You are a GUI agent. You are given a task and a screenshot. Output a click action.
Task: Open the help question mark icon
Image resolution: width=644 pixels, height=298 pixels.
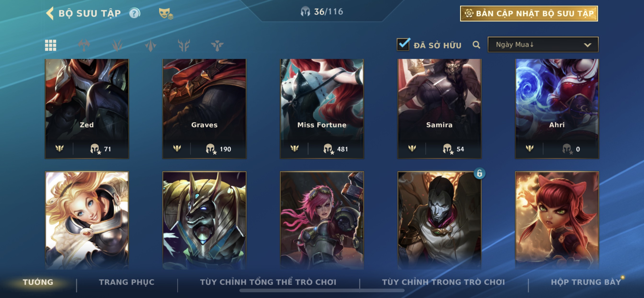point(134,13)
